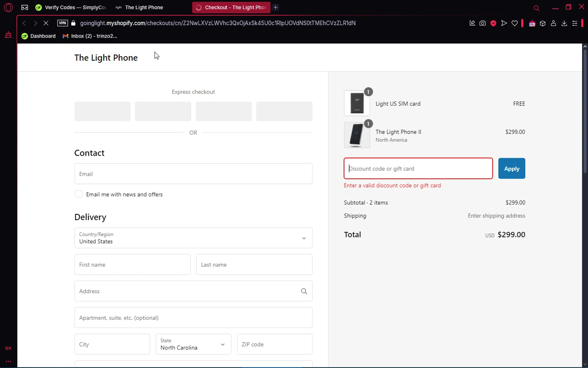Open the extensions cube icon

coord(543,24)
